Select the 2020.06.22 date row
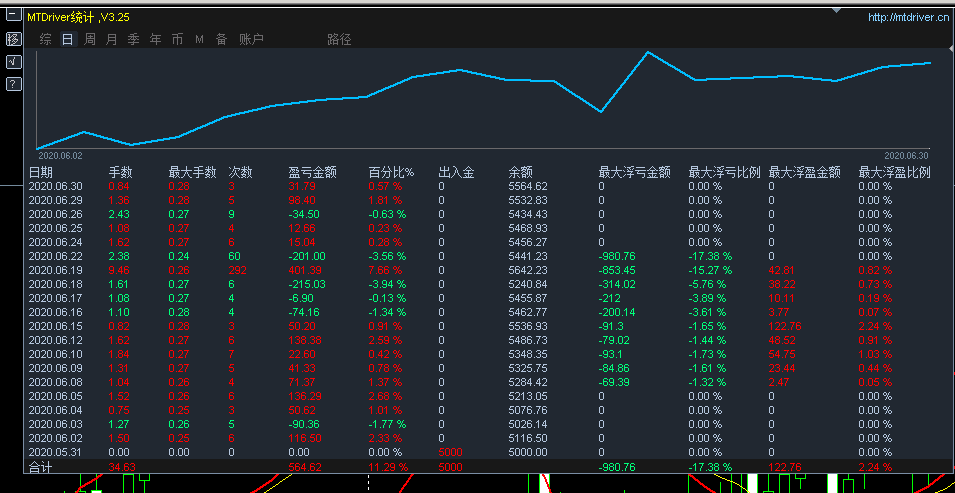955x493 pixels. click(x=55, y=257)
